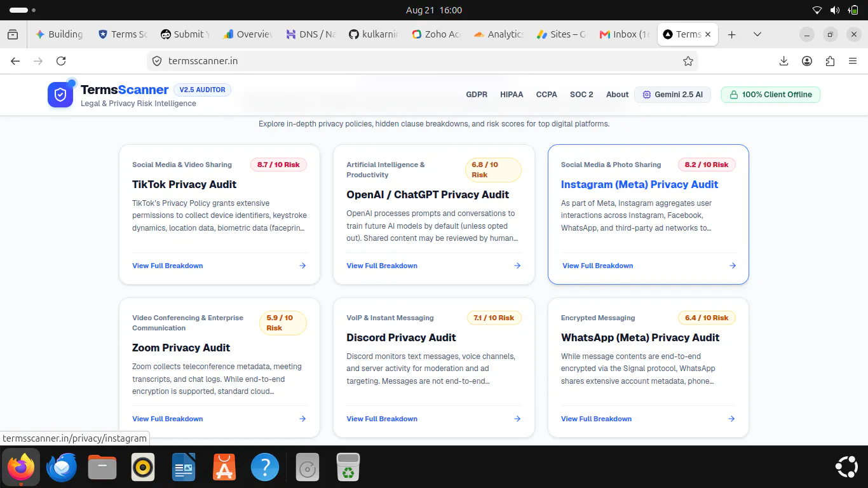
Task: Click View Full Breakdown for TikTok
Action: tap(168, 266)
